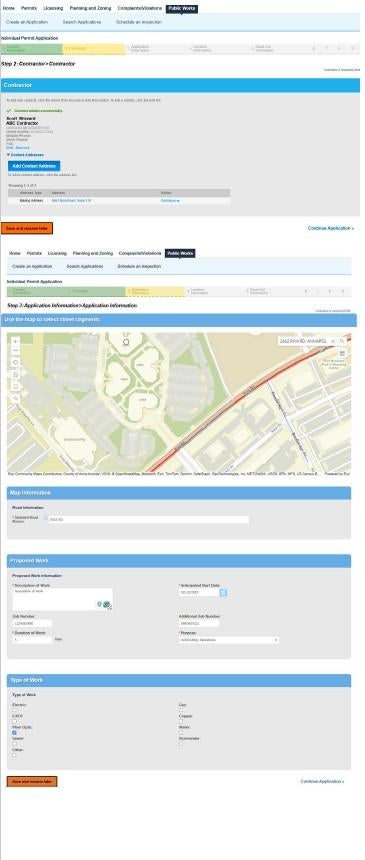Tick the Copper checkbox
This screenshot has width=365, height=860.
181,721
